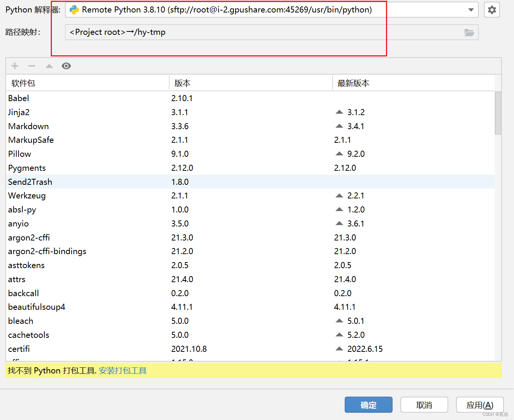Open folder icon in path mapping field
The width and height of the screenshot is (514, 420).
point(469,33)
